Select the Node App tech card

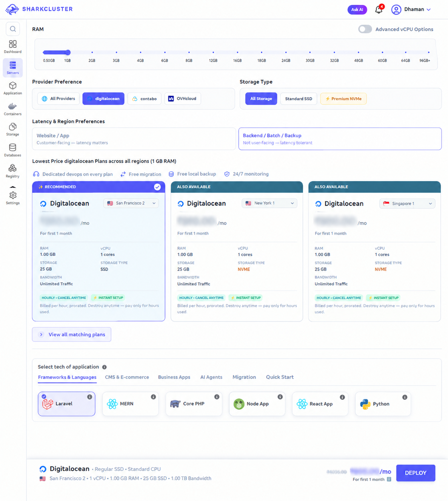click(257, 404)
